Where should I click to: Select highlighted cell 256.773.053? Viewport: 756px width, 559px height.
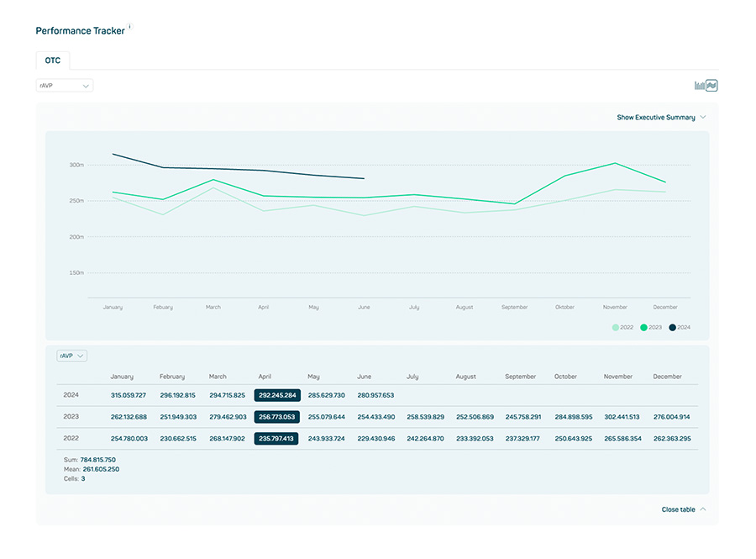[x=276, y=417]
